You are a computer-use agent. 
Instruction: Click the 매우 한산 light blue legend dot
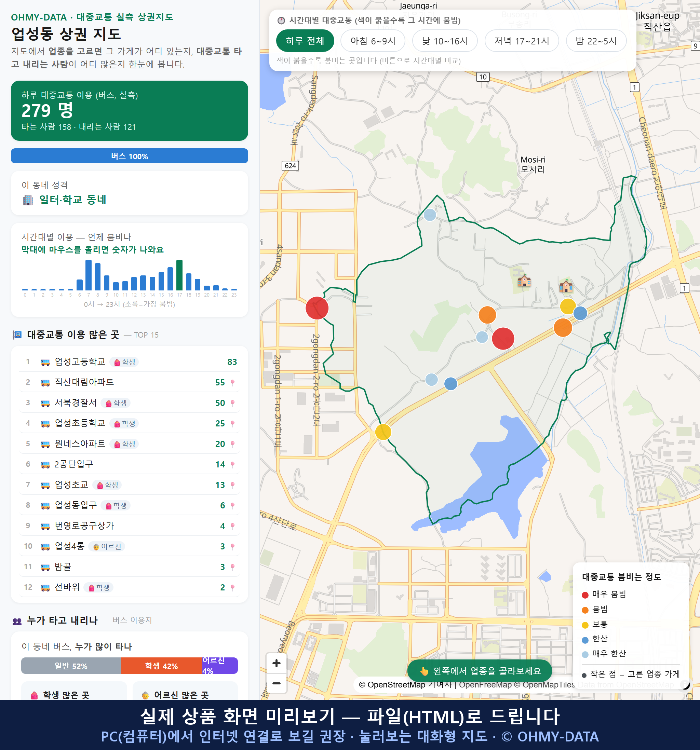coord(585,655)
